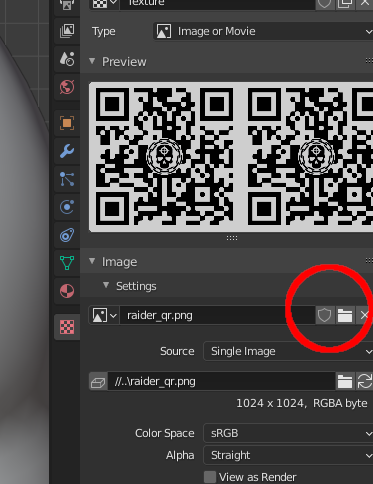
Task: Open the Type dropdown showing Image or Movie
Action: 263,31
